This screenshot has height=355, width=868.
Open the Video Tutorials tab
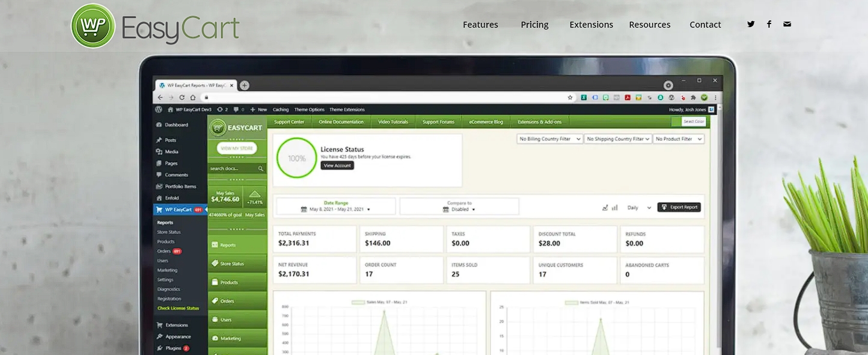pos(393,122)
